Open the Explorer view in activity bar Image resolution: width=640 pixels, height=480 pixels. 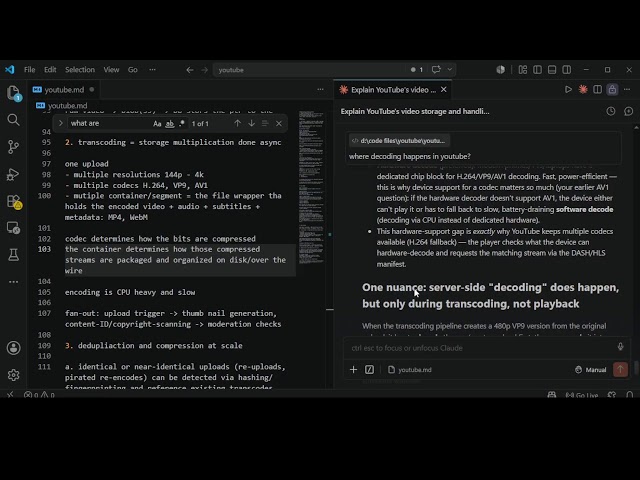tap(13, 93)
